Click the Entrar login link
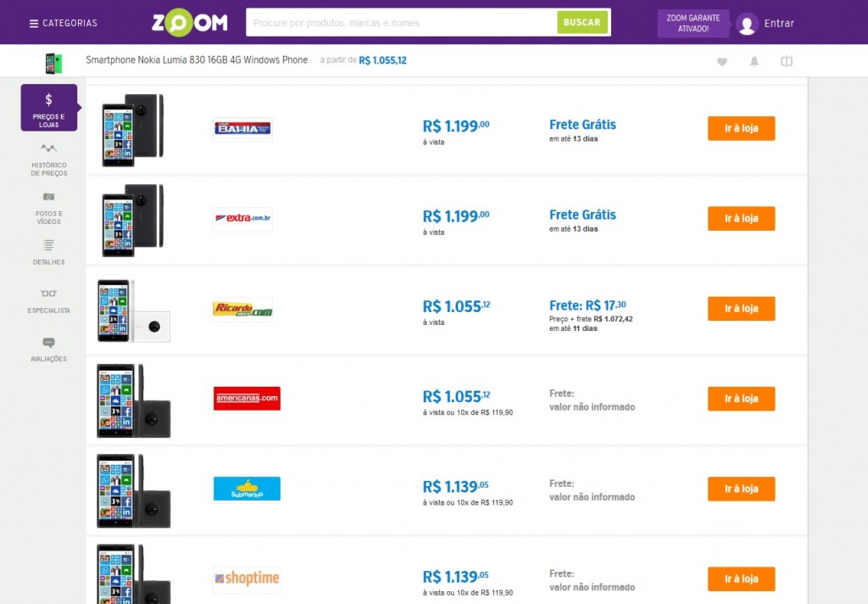 [779, 23]
